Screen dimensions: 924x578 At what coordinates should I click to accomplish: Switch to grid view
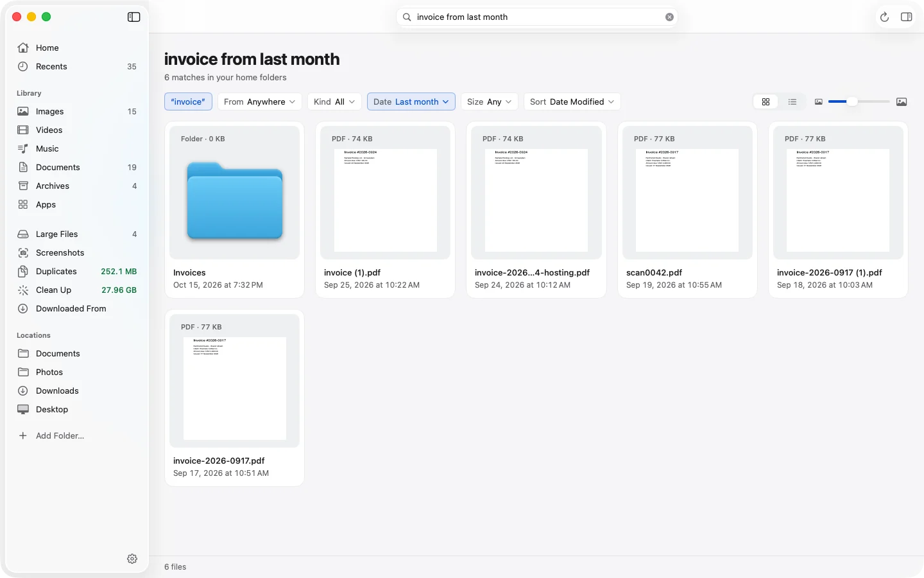(766, 101)
